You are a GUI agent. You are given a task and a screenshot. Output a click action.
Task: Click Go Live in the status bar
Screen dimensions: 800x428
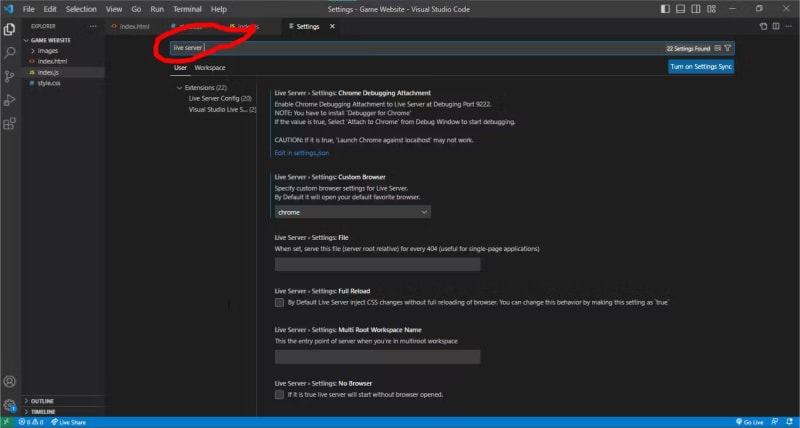[x=749, y=422]
